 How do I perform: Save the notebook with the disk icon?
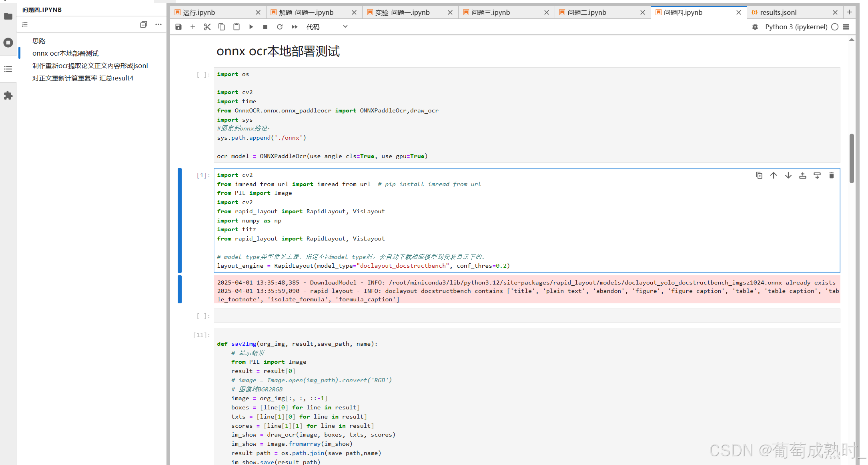[178, 27]
